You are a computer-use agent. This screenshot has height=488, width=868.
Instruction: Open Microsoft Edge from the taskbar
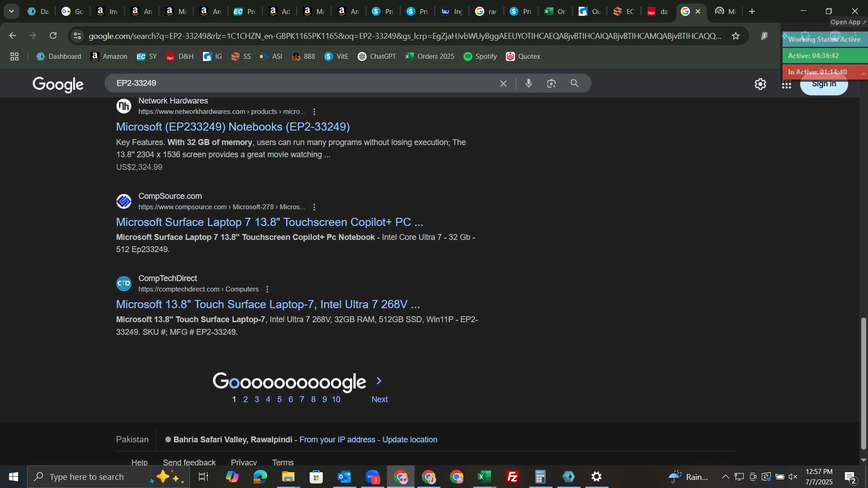(260, 477)
